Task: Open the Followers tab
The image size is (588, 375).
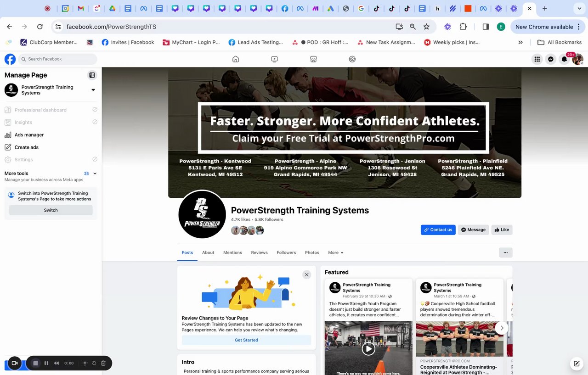Action: pos(286,252)
